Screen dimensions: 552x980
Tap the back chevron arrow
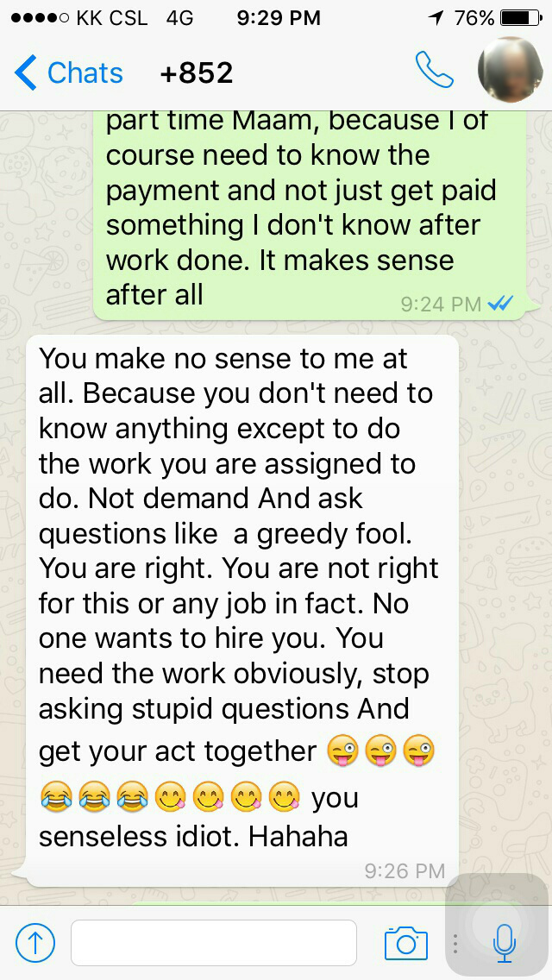26,73
